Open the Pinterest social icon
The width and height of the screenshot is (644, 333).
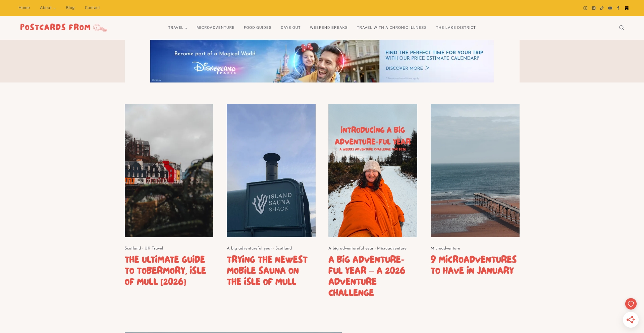[594, 8]
